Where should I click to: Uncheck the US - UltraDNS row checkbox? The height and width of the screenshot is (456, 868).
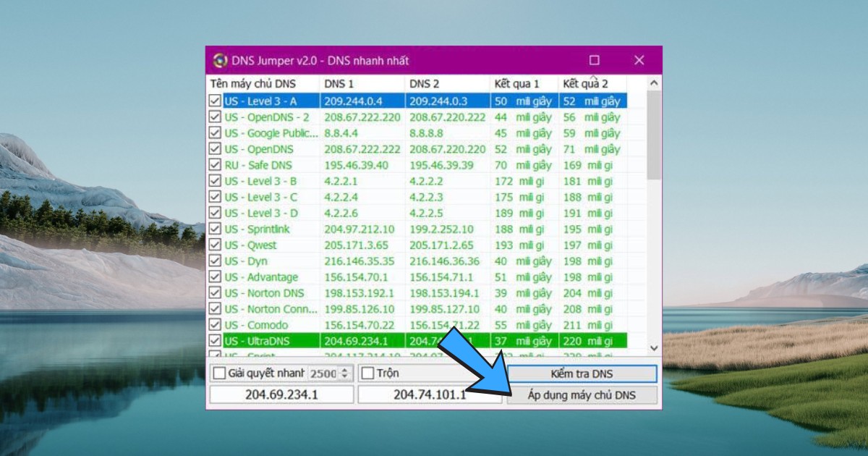click(215, 341)
